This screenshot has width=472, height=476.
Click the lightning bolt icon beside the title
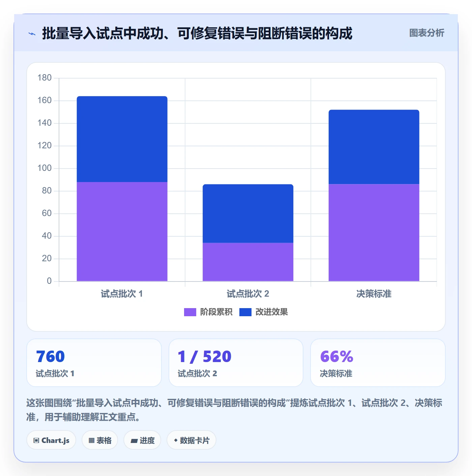pyautogui.click(x=32, y=34)
